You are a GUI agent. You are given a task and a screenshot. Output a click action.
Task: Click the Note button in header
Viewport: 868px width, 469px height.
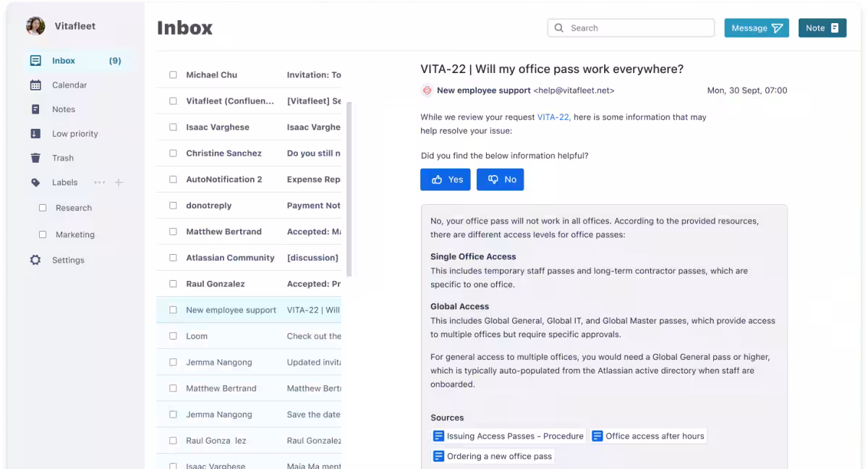point(822,28)
